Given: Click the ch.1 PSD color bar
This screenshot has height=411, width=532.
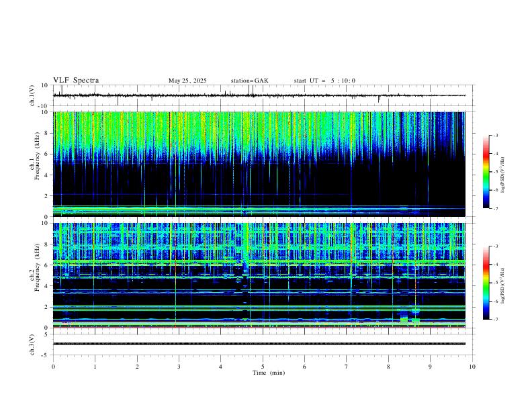Looking at the screenshot, I should coord(486,172).
